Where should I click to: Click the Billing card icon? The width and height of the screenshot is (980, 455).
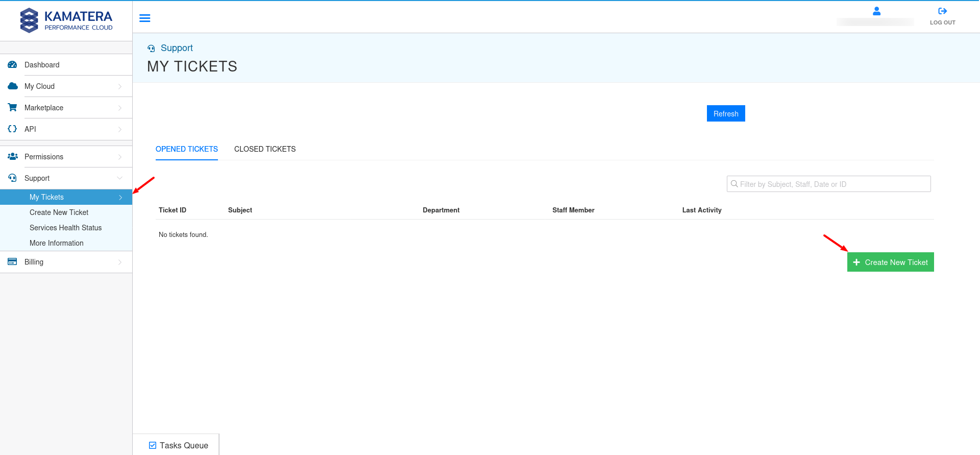coord(12,262)
